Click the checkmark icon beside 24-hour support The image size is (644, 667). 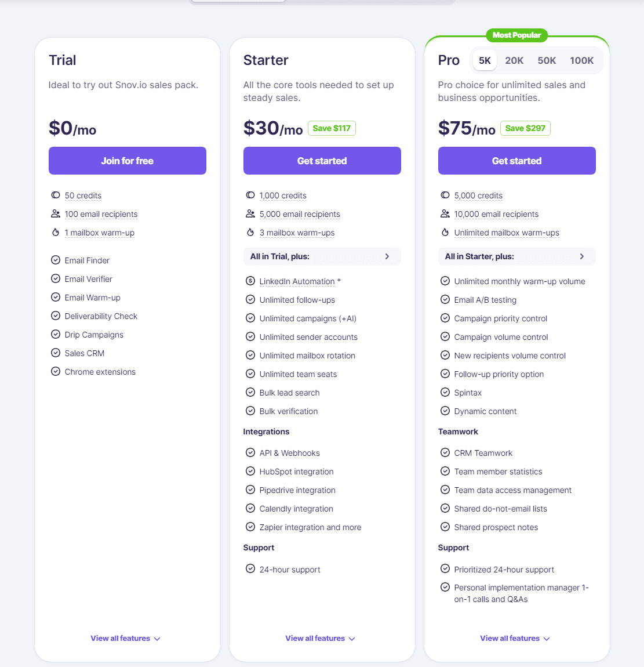[250, 569]
